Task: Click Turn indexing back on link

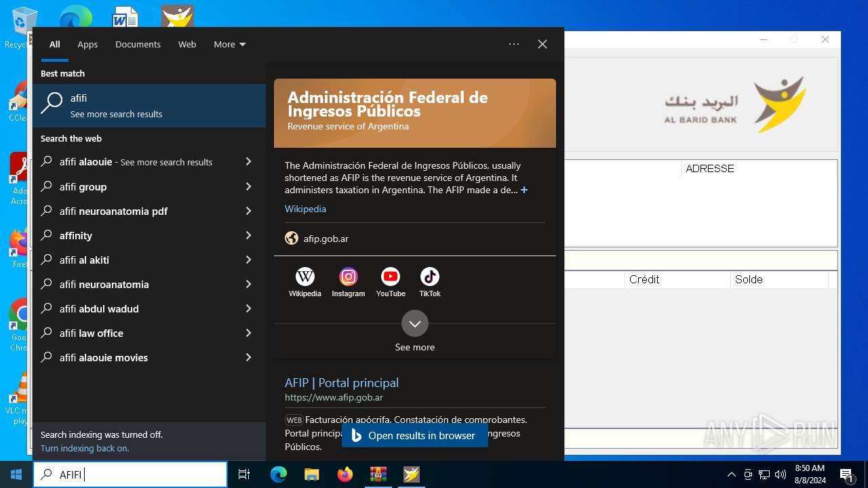Action: 85,448
